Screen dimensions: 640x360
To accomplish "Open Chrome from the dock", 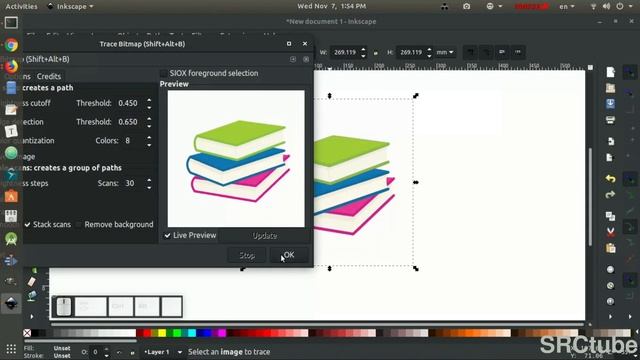I will point(11,45).
